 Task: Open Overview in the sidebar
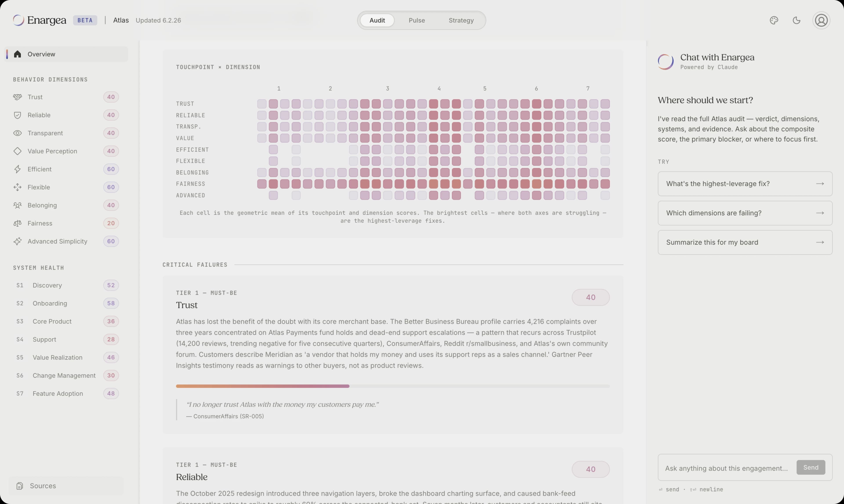pyautogui.click(x=66, y=54)
